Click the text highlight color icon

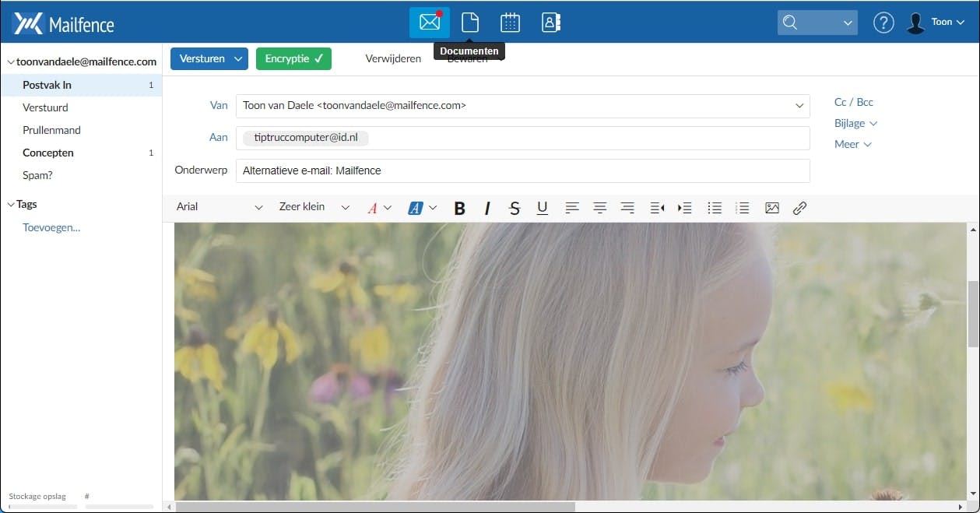(416, 208)
